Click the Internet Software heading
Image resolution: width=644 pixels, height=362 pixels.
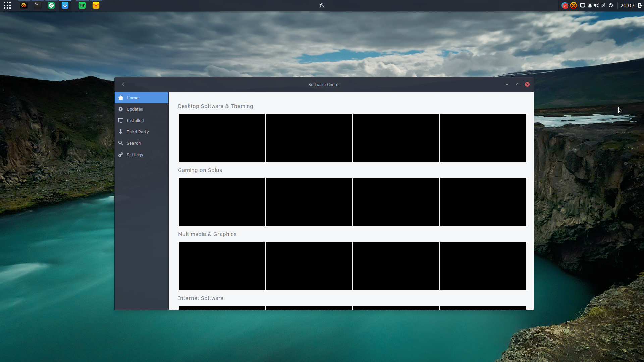(201, 298)
